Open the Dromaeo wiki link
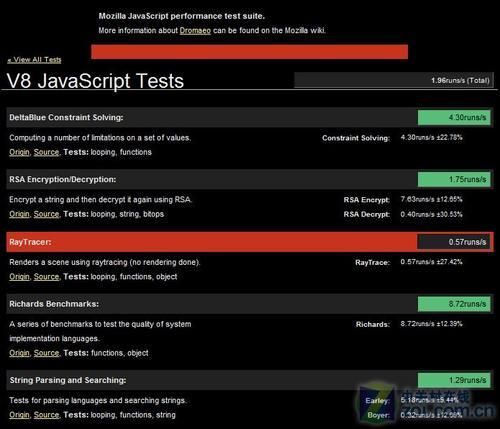The height and width of the screenshot is (429, 500). (195, 31)
